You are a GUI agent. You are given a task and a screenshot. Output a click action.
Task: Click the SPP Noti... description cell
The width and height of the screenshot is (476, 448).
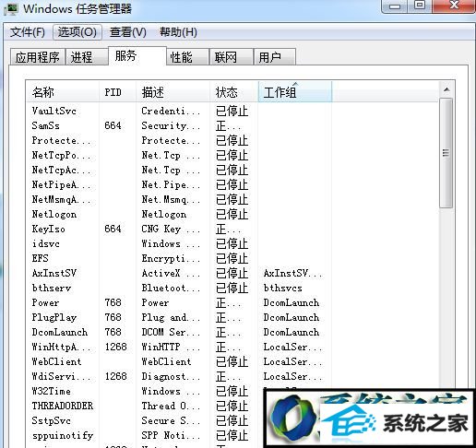coord(171,435)
